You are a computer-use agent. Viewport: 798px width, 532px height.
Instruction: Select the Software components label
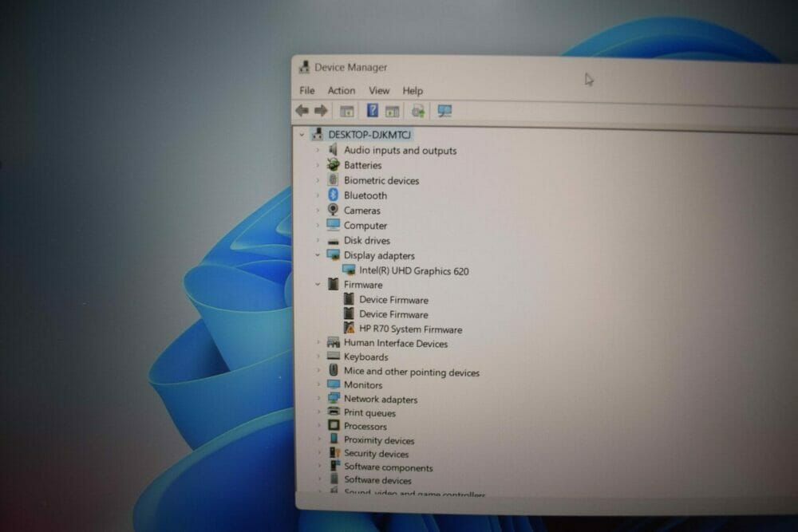pos(389,467)
